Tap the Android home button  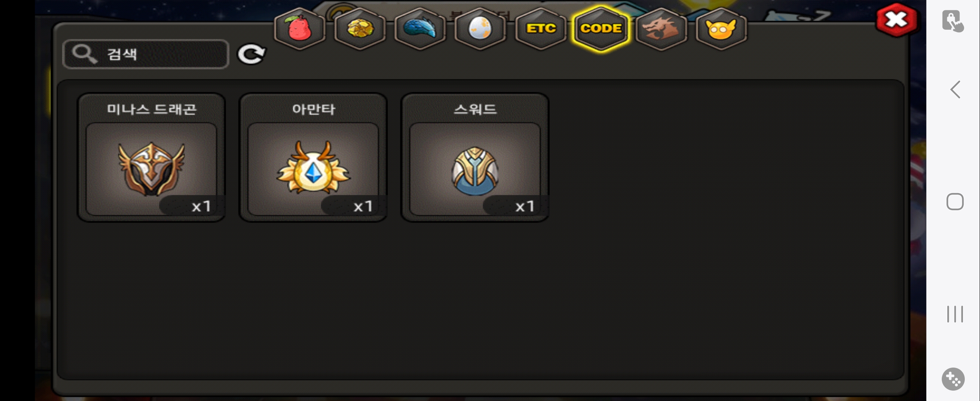[x=955, y=202]
